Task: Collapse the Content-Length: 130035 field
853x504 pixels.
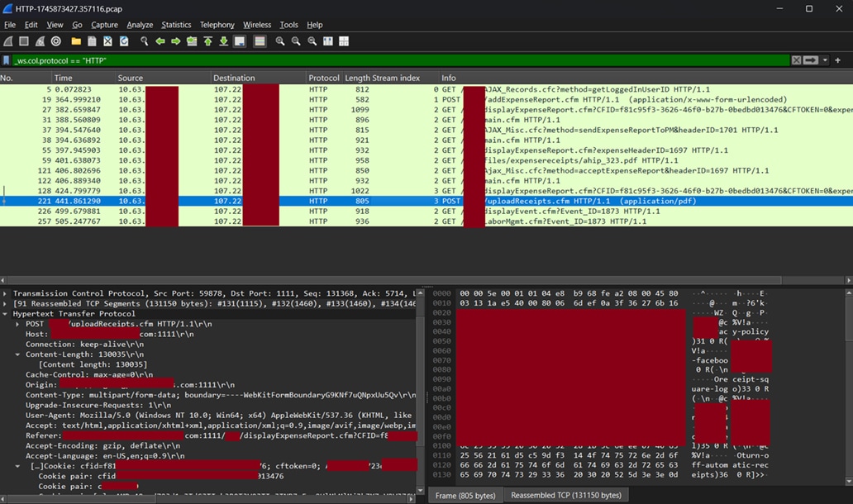Action: (17, 354)
